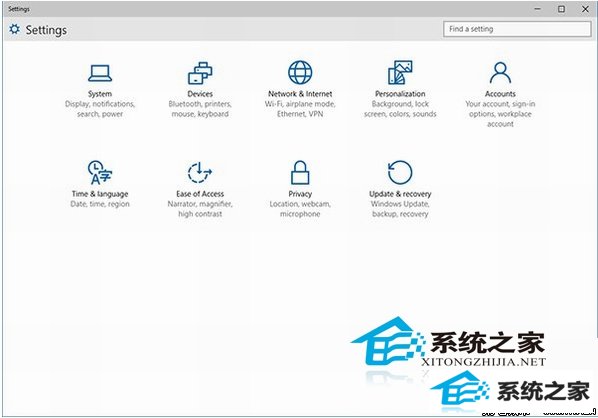Open the Time & language clock icon
This screenshot has width=598, height=418.
pos(100,172)
